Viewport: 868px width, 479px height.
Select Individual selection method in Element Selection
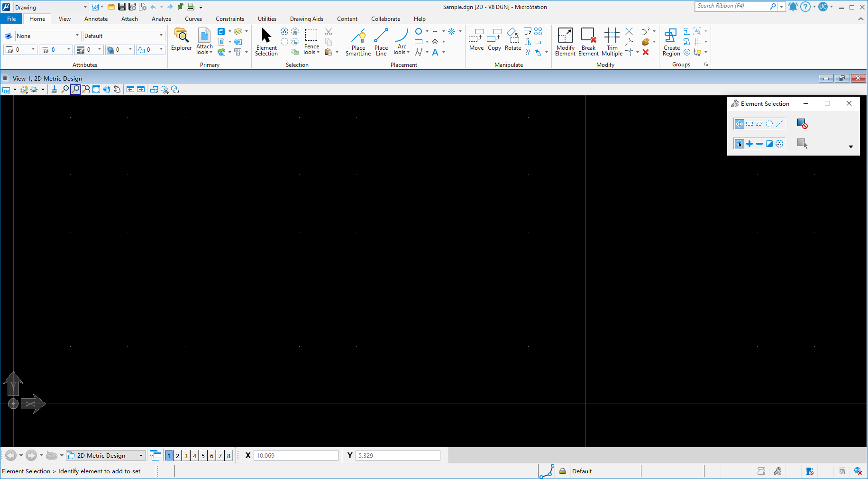(739, 124)
